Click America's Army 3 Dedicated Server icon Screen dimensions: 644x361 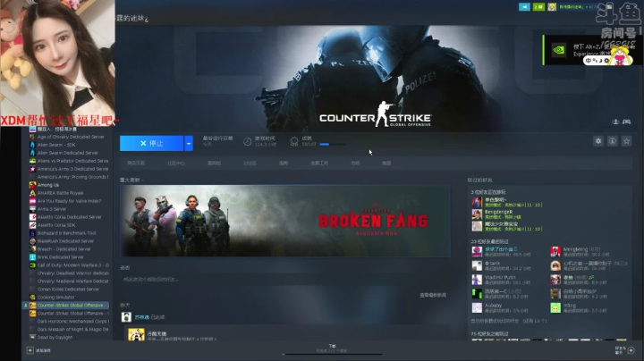click(32, 169)
